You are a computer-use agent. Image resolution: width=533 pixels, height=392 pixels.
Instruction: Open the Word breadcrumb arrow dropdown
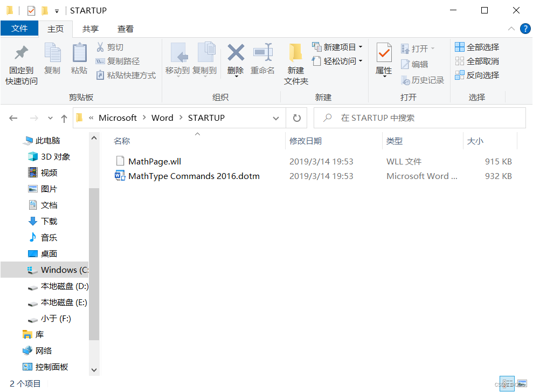[x=181, y=118]
